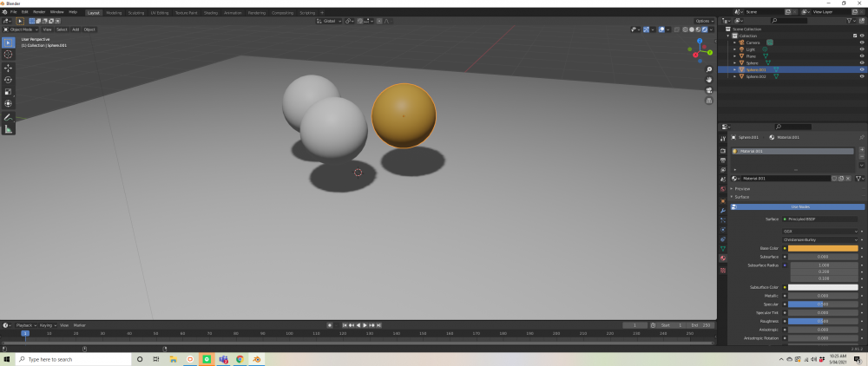
Task: Activate the Rotate tool
Action: (x=9, y=79)
